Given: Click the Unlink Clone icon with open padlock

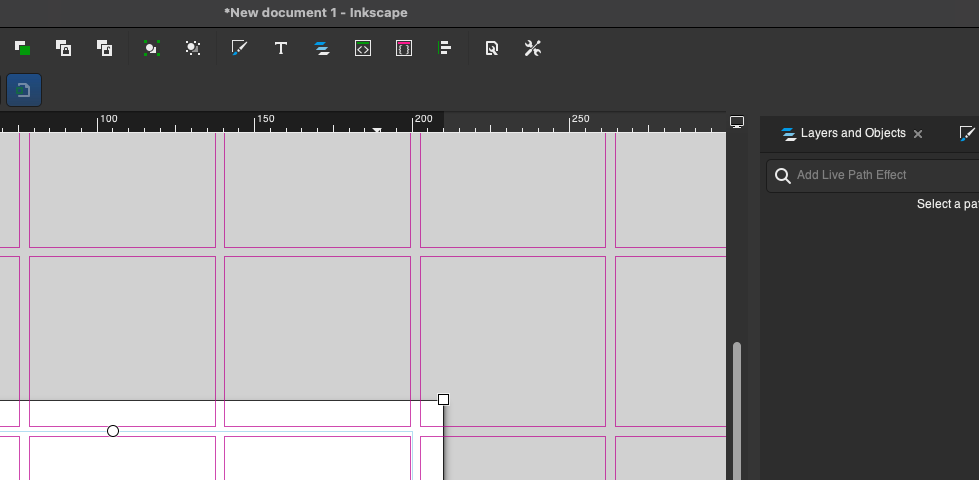Looking at the screenshot, I should (104, 48).
